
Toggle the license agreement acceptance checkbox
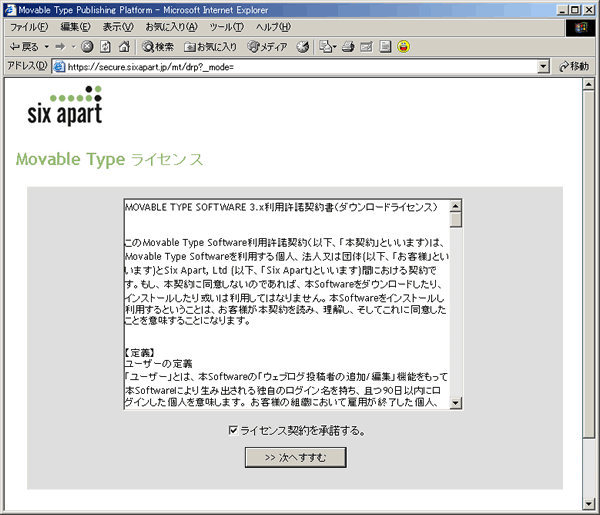tap(233, 431)
